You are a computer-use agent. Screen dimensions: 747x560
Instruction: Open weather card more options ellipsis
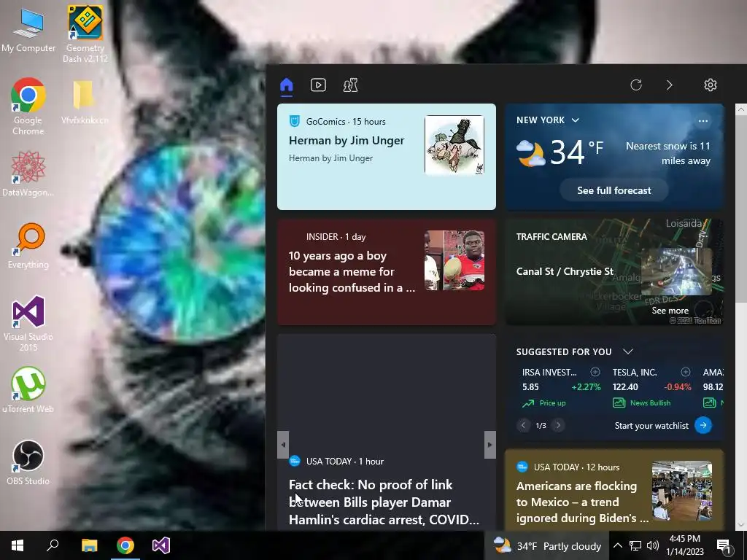703,121
